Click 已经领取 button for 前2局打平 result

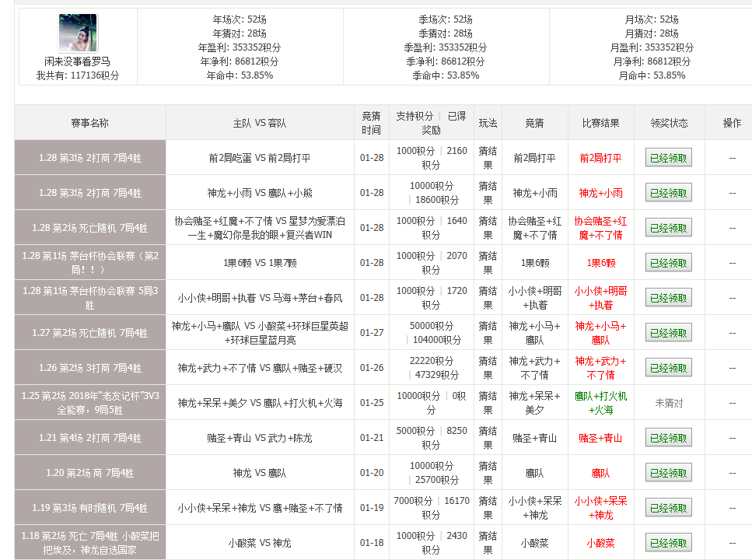pos(668,157)
